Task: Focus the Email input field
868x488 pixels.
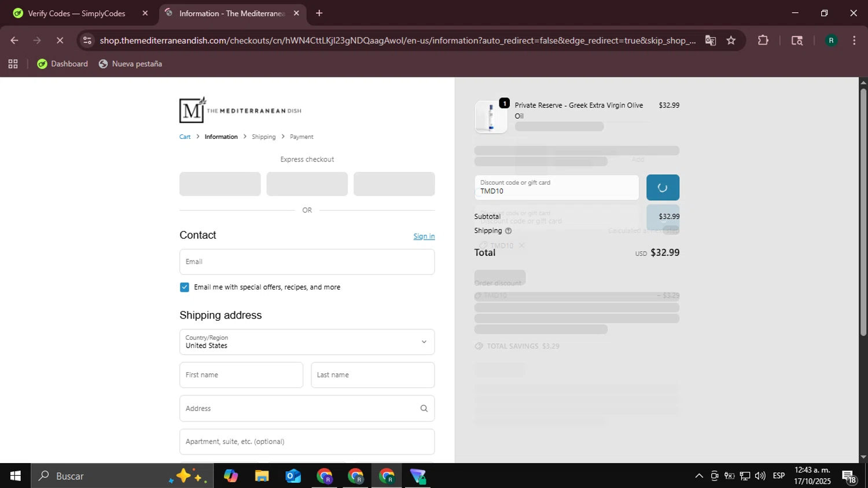Action: [x=307, y=262]
